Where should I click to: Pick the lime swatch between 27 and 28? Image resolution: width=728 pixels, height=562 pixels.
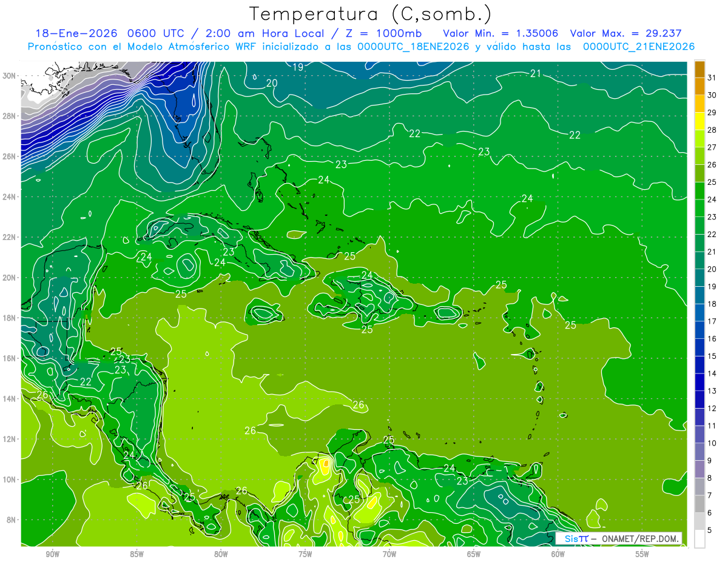699,139
